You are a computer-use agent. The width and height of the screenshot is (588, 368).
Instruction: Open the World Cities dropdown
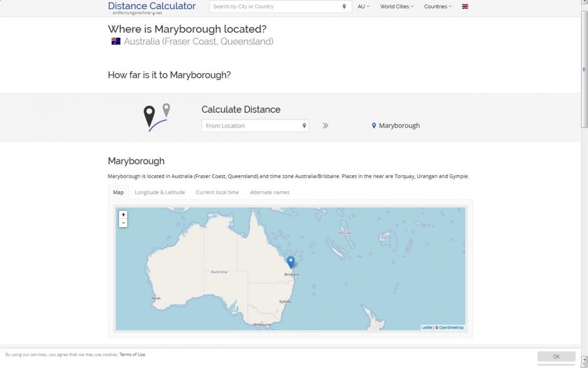pyautogui.click(x=396, y=6)
